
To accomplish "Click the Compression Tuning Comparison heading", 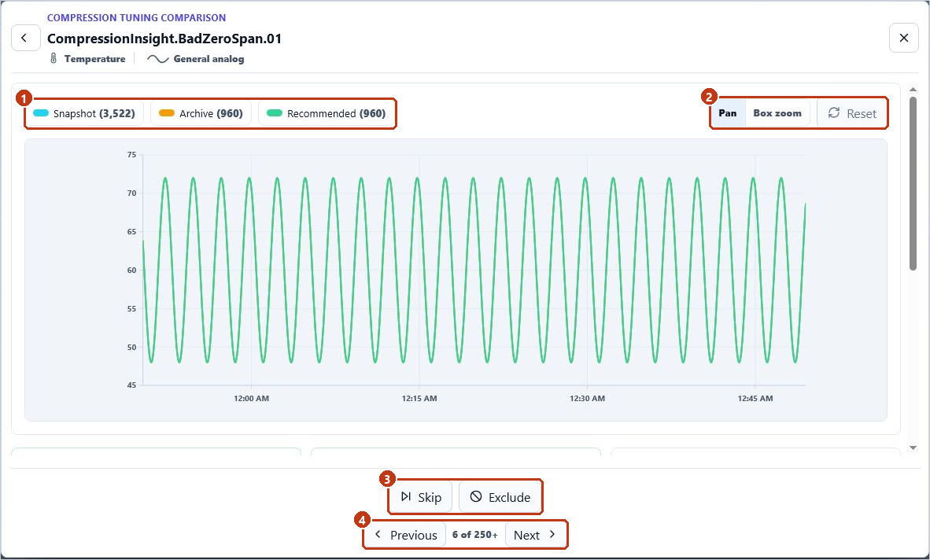I will point(136,18).
